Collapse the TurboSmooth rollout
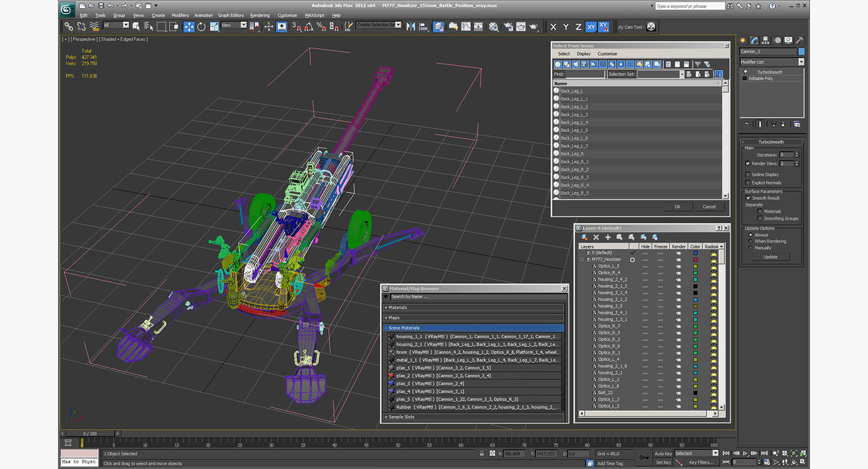868x469 pixels. point(771,142)
